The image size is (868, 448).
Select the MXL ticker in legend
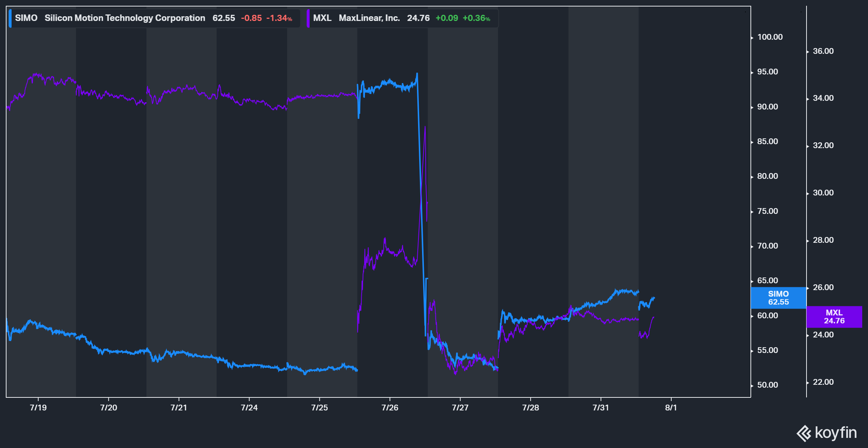pos(322,18)
